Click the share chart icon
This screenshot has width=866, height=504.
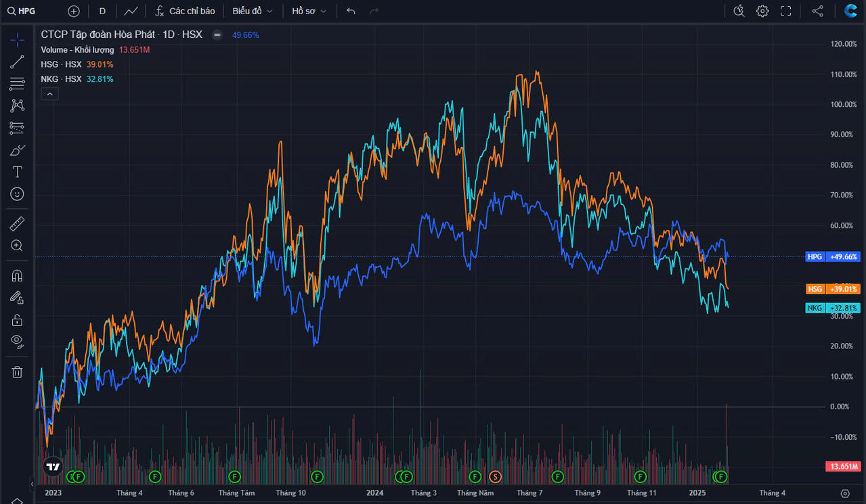817,11
